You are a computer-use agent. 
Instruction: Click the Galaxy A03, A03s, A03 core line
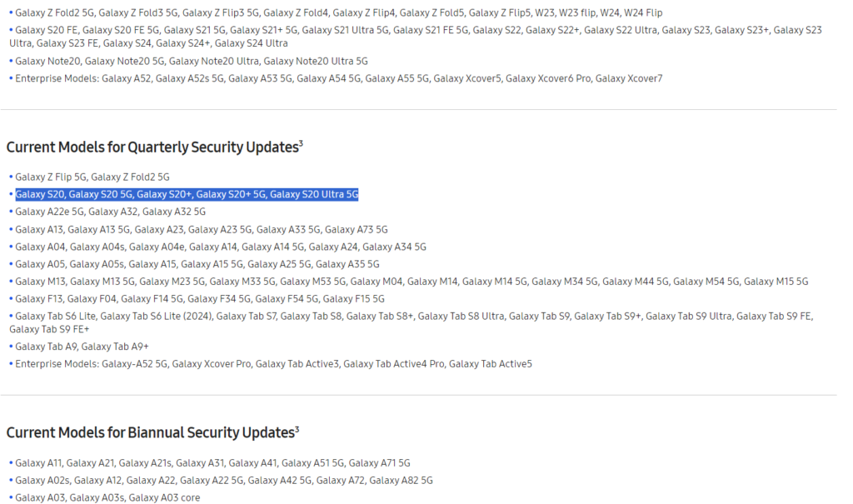pos(107,498)
